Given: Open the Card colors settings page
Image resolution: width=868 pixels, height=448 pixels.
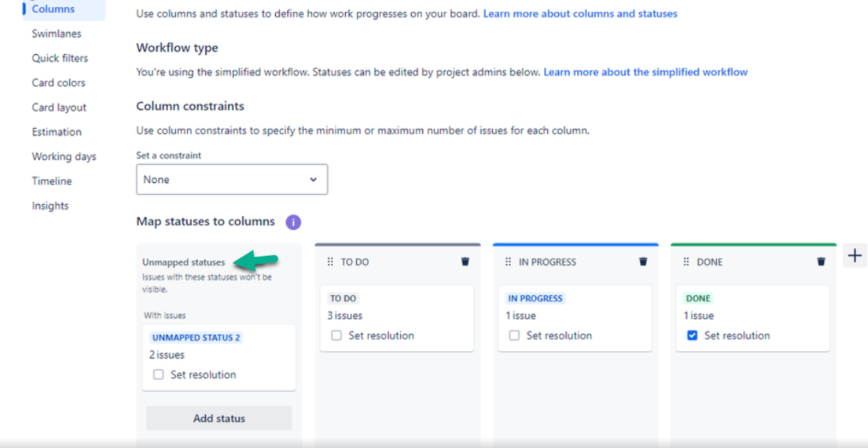Looking at the screenshot, I should click(x=58, y=83).
